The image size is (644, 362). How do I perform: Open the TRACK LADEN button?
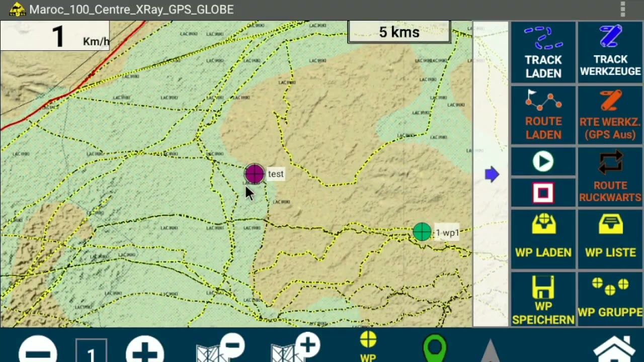pyautogui.click(x=543, y=52)
